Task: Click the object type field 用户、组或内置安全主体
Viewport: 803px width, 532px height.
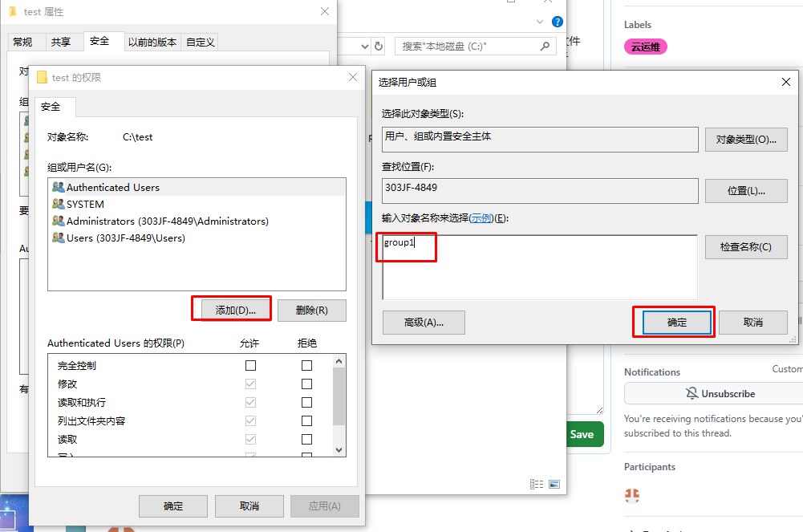Action: 540,140
